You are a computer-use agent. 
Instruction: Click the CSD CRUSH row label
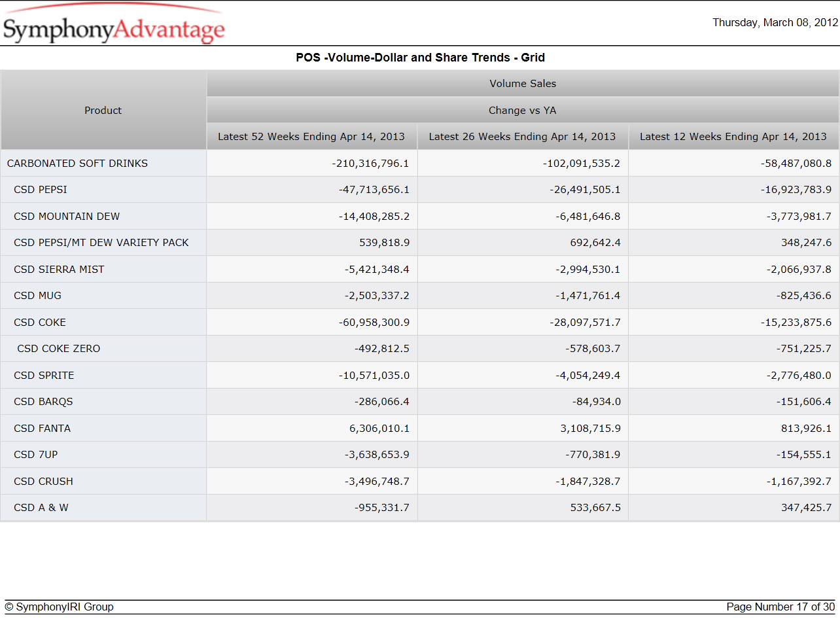(x=44, y=482)
